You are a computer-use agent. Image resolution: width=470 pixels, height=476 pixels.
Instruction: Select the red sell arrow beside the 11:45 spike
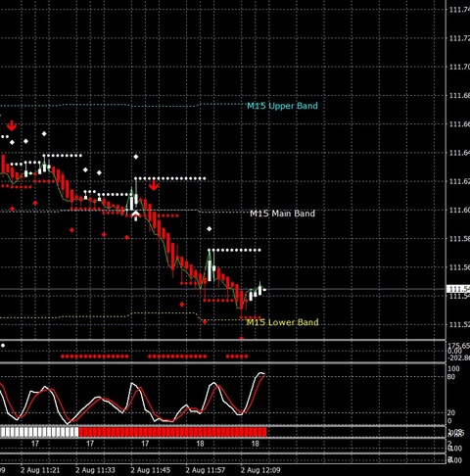pyautogui.click(x=154, y=185)
